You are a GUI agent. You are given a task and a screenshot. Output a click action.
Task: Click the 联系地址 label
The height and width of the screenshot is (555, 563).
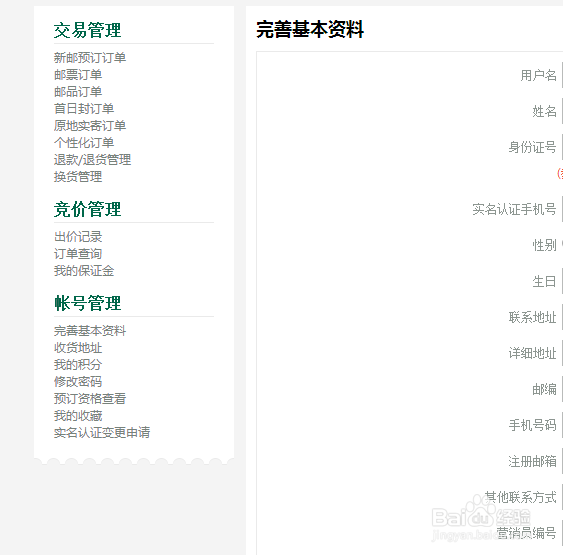532,317
